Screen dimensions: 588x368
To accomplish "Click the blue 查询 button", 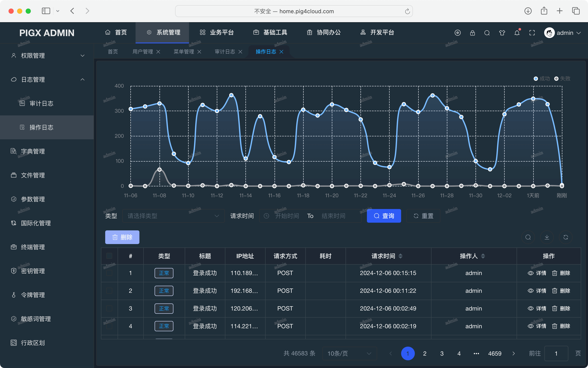I will [384, 216].
